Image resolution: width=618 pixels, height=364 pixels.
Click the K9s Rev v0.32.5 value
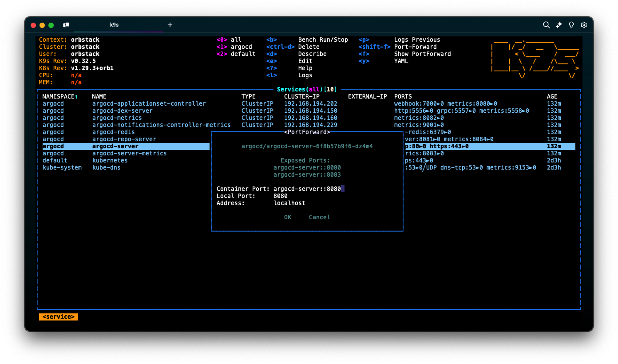click(x=83, y=61)
